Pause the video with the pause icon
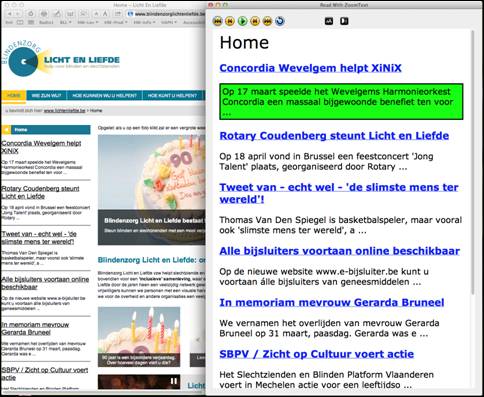Image resolution: width=484 pixels, height=397 pixels. (174, 381)
